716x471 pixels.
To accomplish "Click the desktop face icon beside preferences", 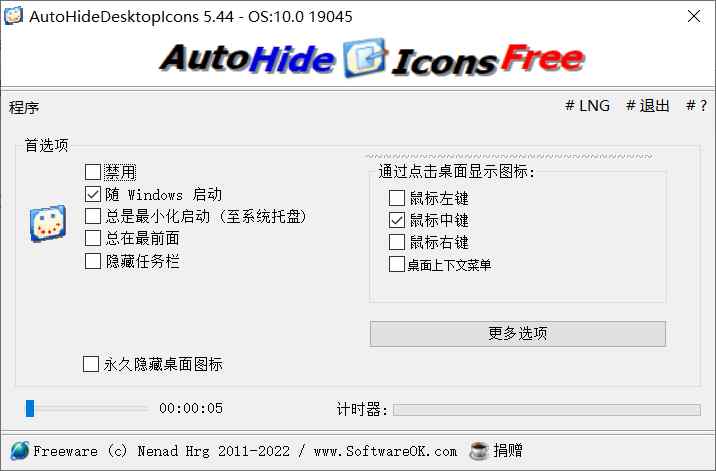I will (x=48, y=223).
